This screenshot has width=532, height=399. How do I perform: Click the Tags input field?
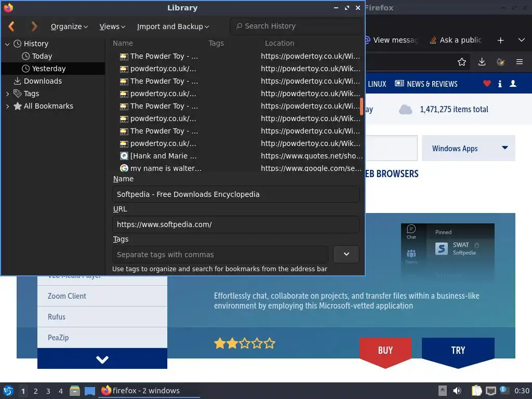[x=220, y=255]
